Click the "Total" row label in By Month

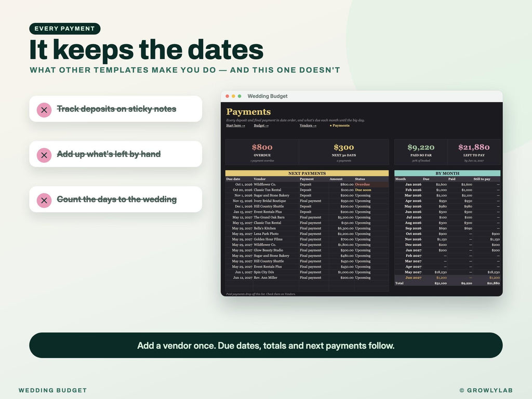(x=400, y=283)
